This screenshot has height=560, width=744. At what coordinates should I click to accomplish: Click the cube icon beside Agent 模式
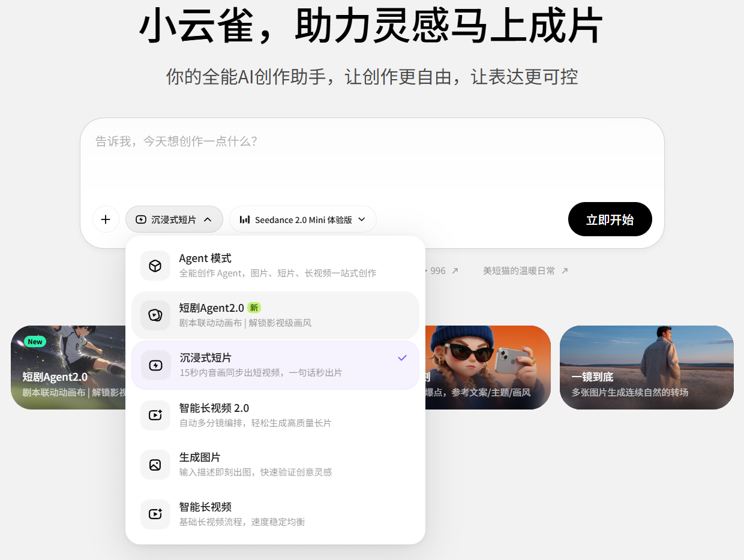pyautogui.click(x=155, y=266)
